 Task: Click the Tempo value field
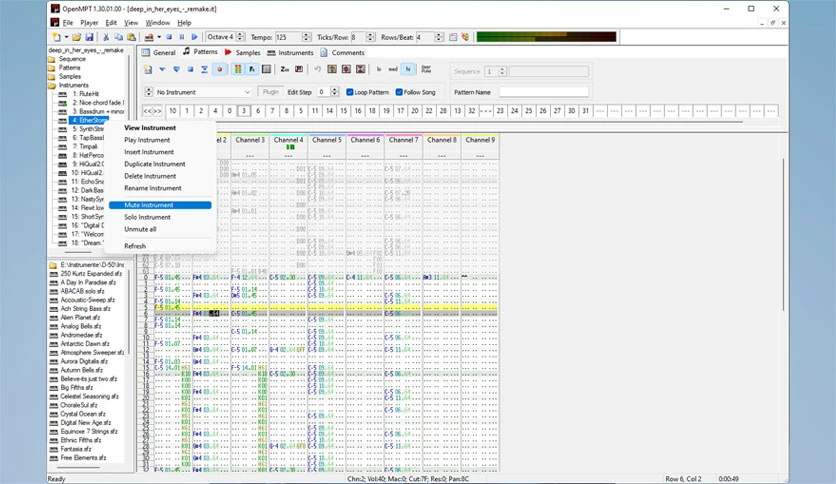point(288,37)
